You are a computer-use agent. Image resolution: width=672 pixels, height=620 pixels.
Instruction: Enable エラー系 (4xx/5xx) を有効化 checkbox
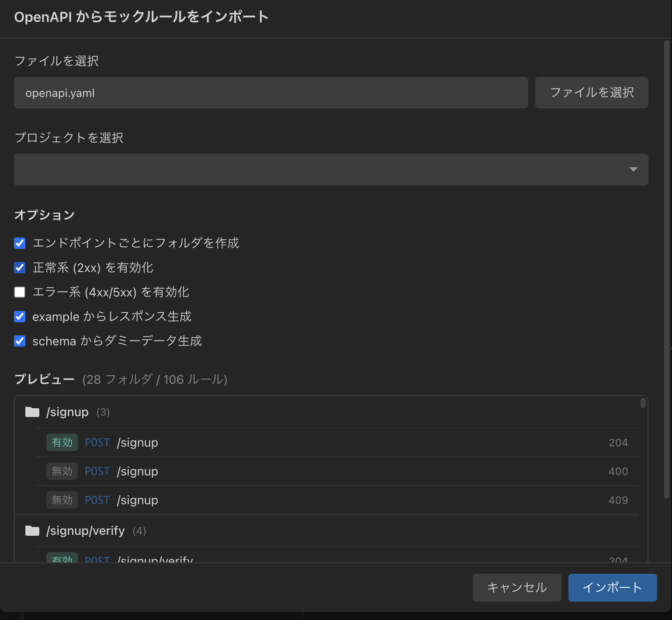20,292
